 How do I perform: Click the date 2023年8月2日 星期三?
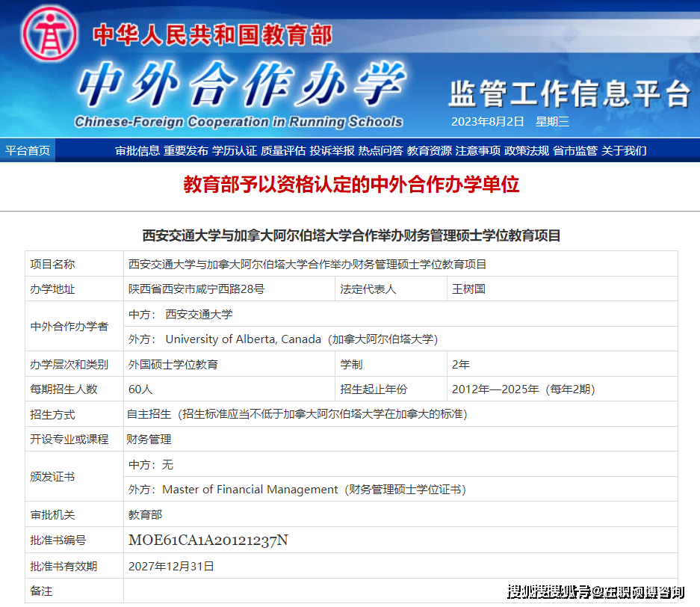point(509,122)
